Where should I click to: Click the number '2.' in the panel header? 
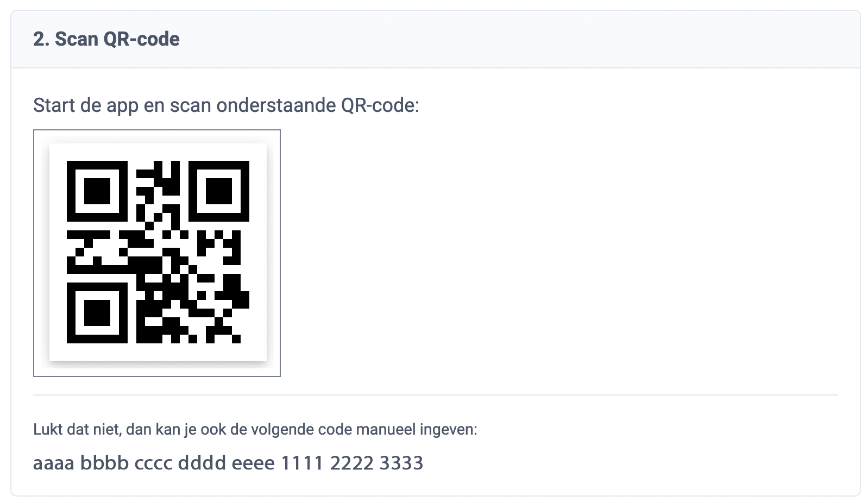(x=42, y=39)
